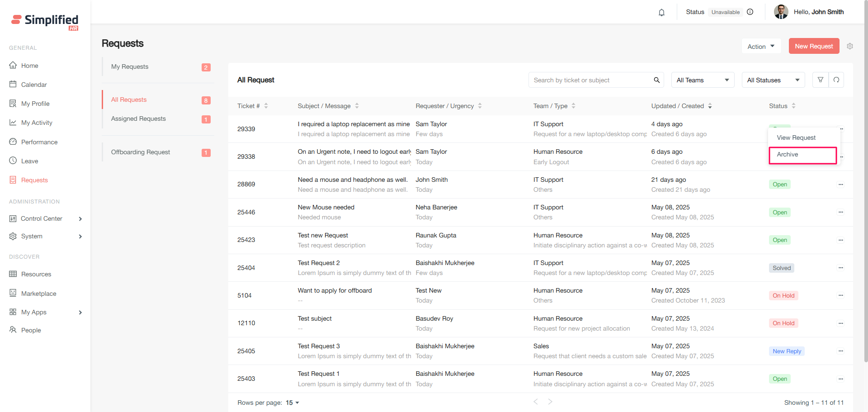This screenshot has height=412, width=868.
Task: Toggle sorting on Updated / Created column
Action: point(710,106)
